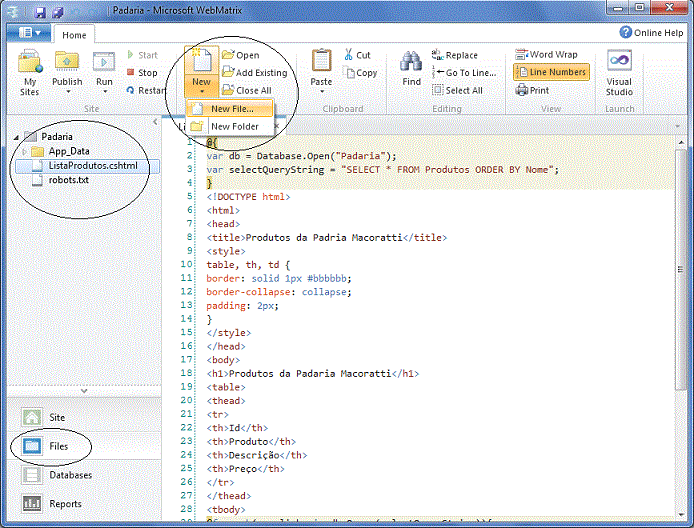694x528 pixels.
Task: Click the Database.Open code line
Action: coord(301,156)
